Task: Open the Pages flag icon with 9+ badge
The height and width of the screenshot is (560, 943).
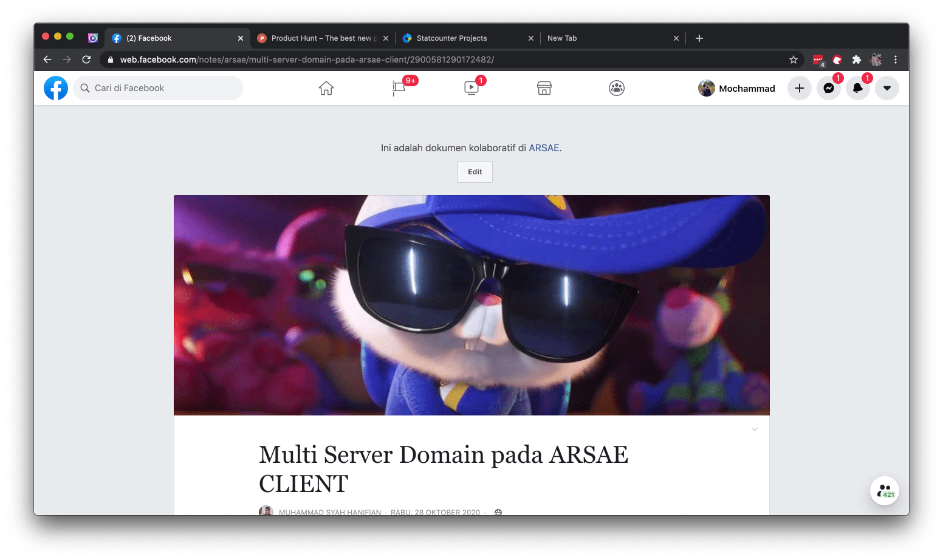Action: coord(399,88)
